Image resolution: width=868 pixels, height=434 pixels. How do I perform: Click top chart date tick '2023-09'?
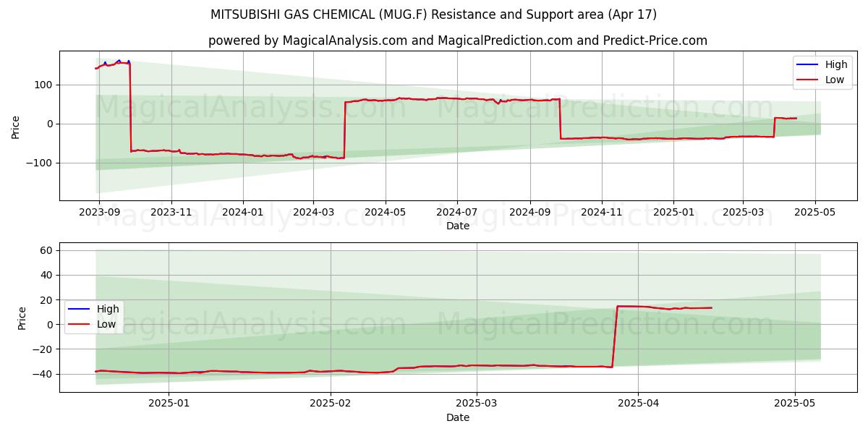point(99,213)
